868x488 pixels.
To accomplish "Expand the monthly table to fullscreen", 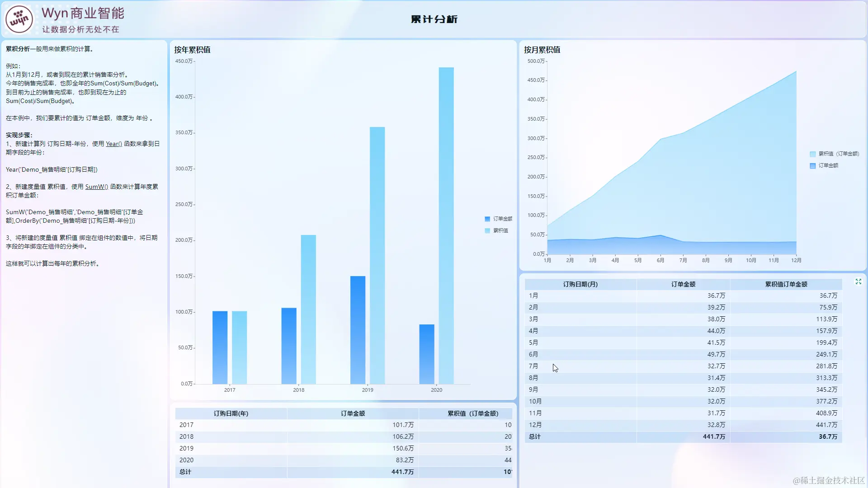I will coord(858,282).
